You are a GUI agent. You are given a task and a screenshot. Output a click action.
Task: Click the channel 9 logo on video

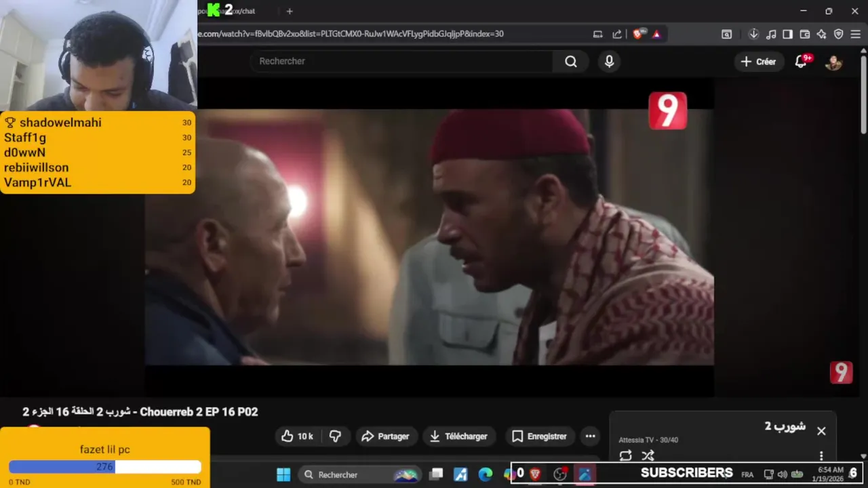668,110
